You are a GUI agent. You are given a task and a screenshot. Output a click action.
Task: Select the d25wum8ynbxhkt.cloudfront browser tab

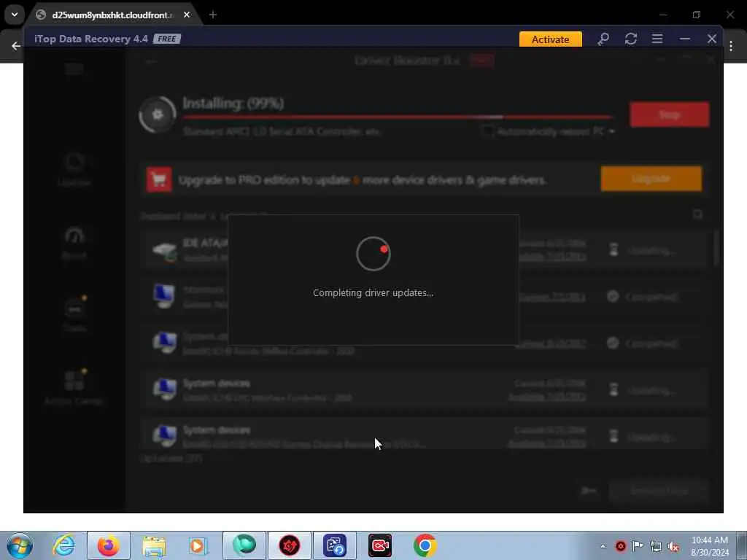pyautogui.click(x=112, y=15)
